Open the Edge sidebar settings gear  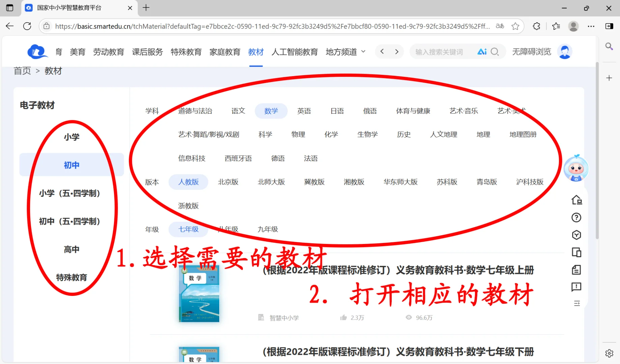tap(609, 353)
